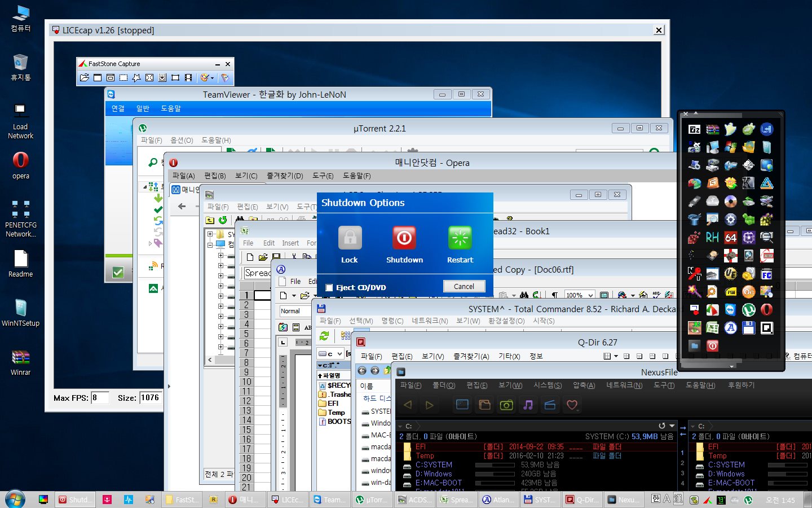Click FastStone open file icon

point(85,78)
